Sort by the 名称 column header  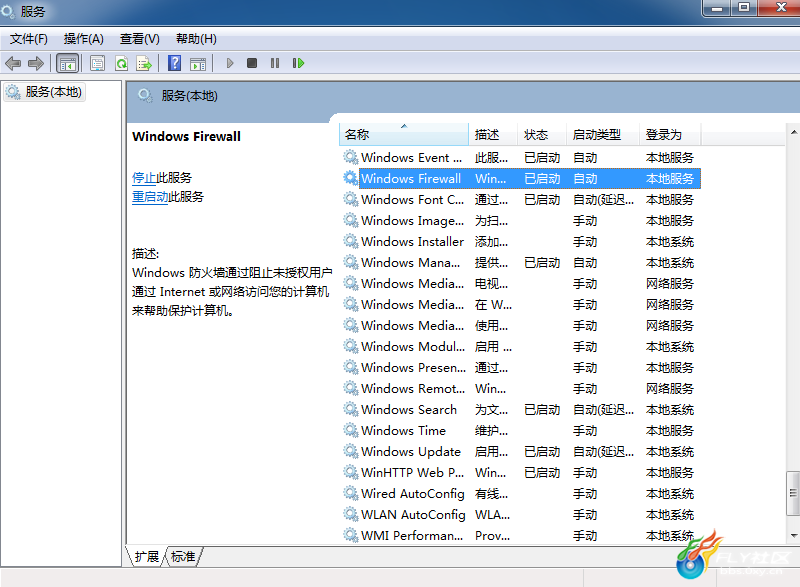tap(404, 135)
